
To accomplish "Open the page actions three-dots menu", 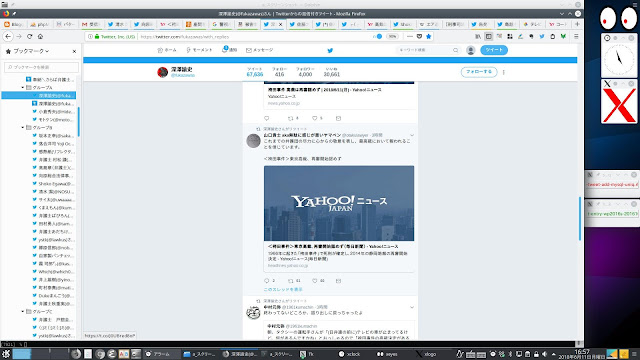I will pos(410,36).
